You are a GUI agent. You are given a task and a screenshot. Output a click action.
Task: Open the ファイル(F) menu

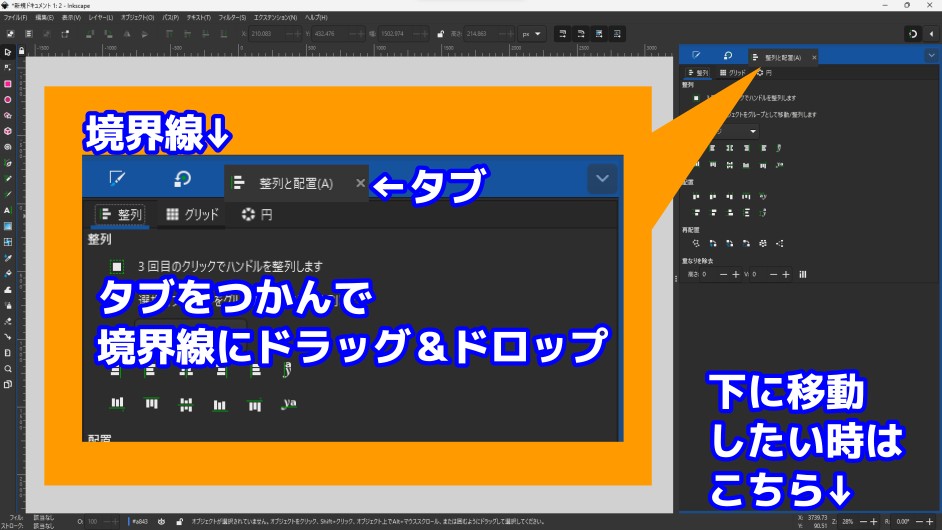click(15, 17)
